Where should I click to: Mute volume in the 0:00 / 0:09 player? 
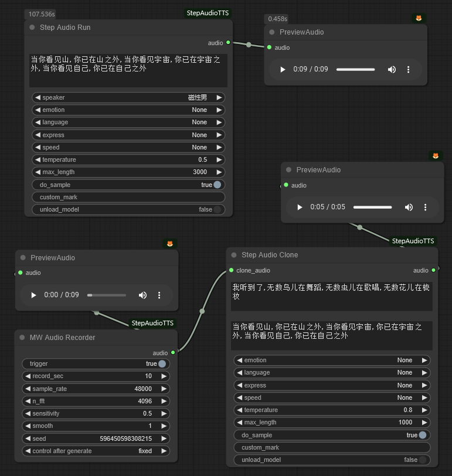142,295
